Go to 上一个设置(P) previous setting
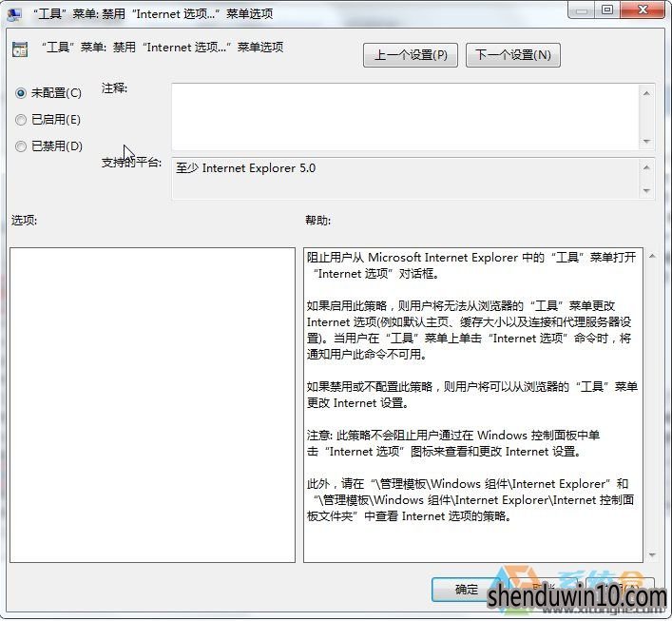 (x=411, y=55)
